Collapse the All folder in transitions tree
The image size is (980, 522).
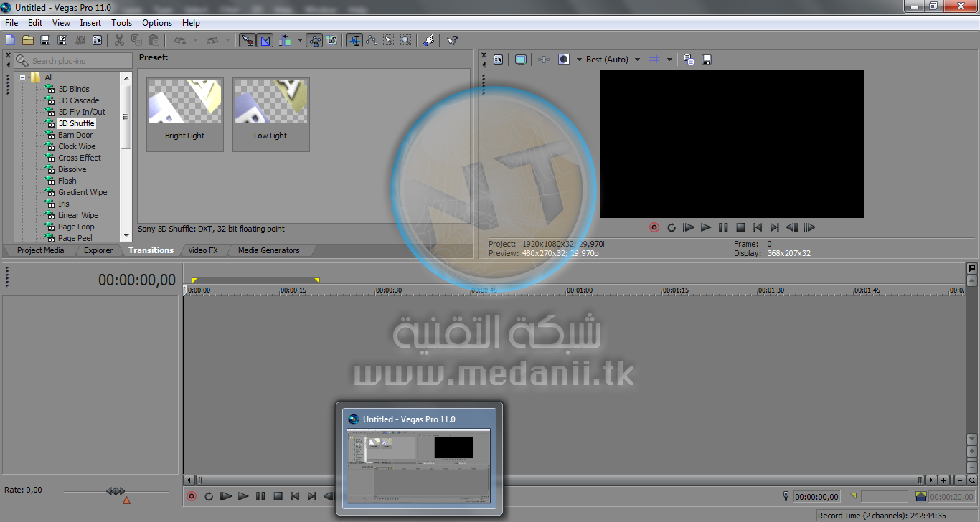pyautogui.click(x=23, y=77)
